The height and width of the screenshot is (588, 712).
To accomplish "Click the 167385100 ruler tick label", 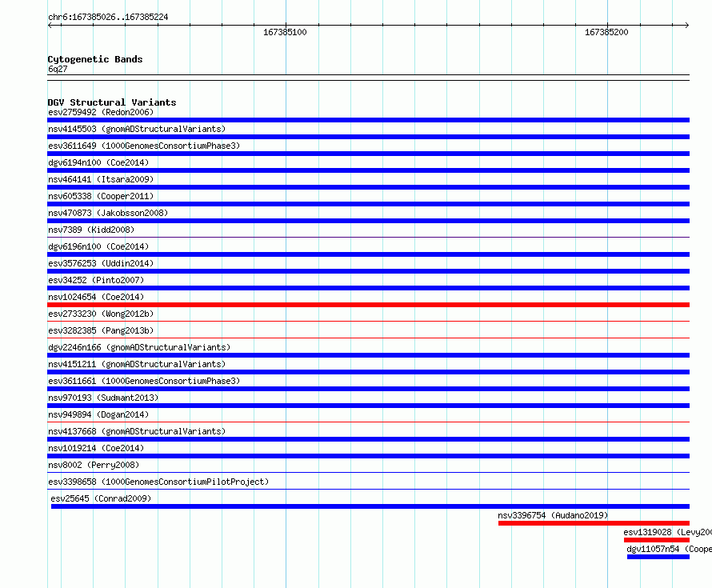I will coord(285,32).
